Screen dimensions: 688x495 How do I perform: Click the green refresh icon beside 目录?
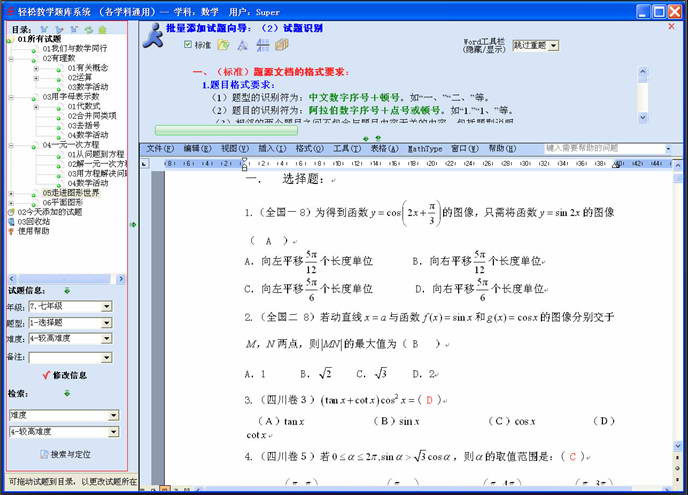point(89,29)
